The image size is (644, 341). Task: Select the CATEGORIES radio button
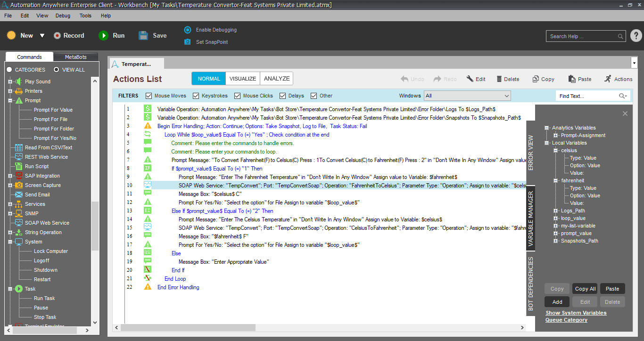pyautogui.click(x=9, y=70)
